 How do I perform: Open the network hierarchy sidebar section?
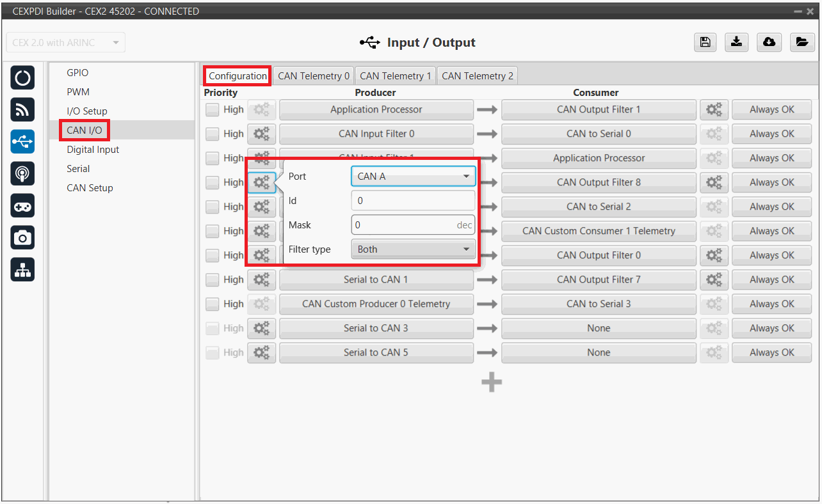click(22, 271)
